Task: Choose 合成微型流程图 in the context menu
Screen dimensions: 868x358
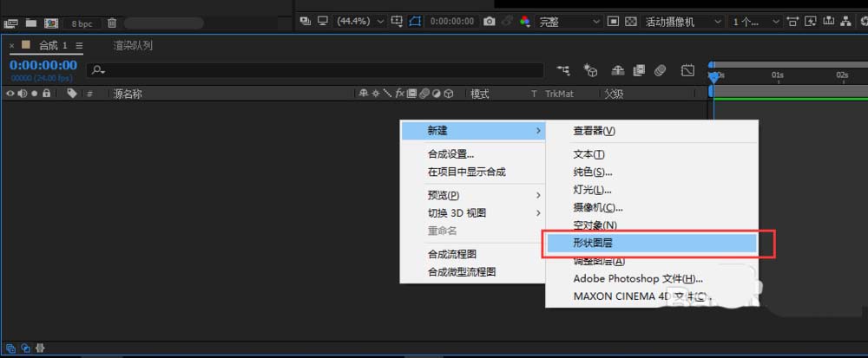Action: click(473, 272)
